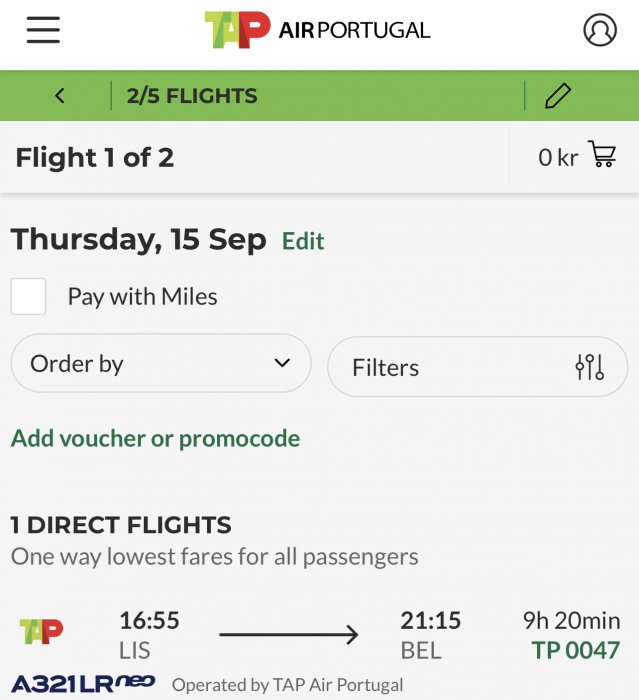Viewport: 639px width, 700px height.
Task: Select the 16:55 LIS departure flight
Action: (150, 635)
